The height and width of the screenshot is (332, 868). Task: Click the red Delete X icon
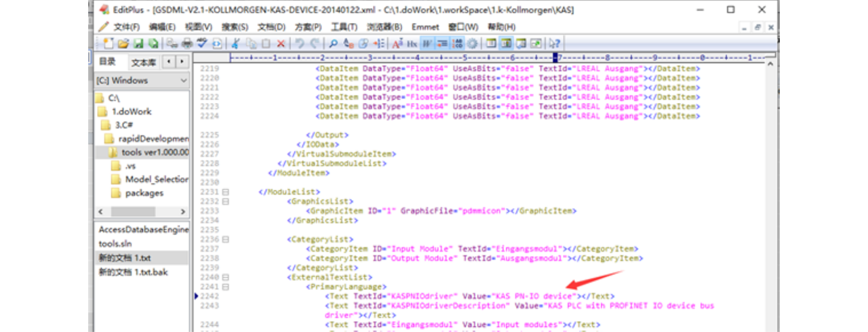pos(281,43)
